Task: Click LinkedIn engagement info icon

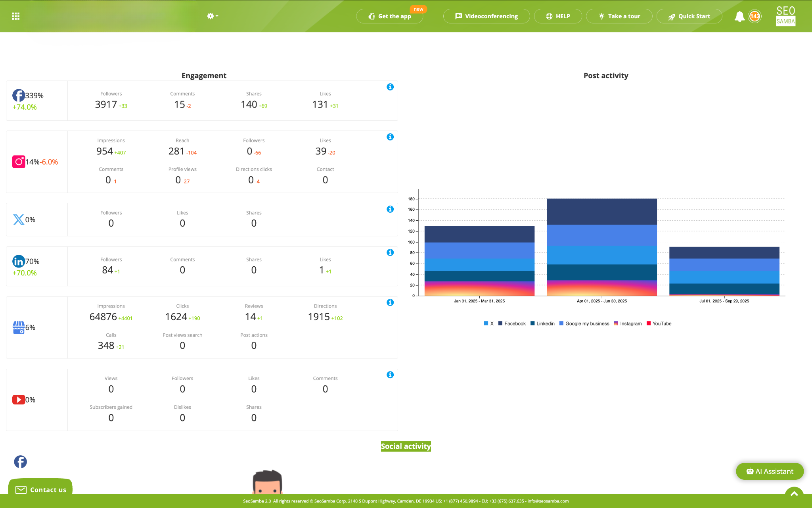Action: [390, 252]
